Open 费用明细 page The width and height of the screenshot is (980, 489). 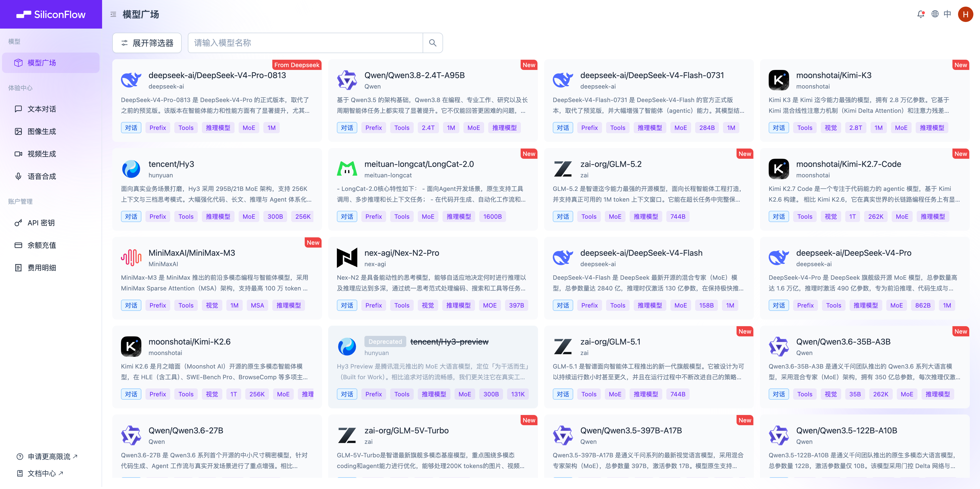(51, 268)
